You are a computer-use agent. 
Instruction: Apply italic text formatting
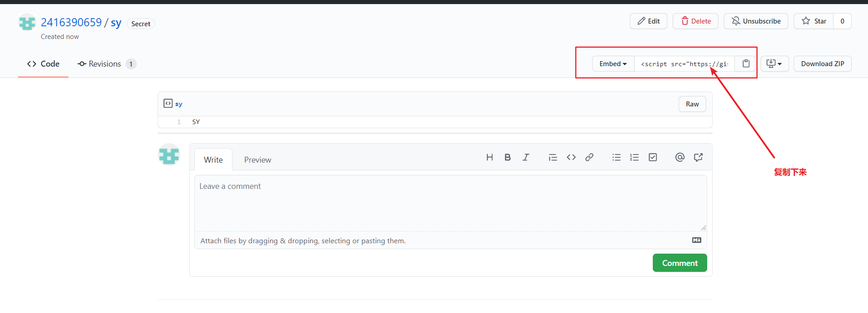tap(526, 157)
